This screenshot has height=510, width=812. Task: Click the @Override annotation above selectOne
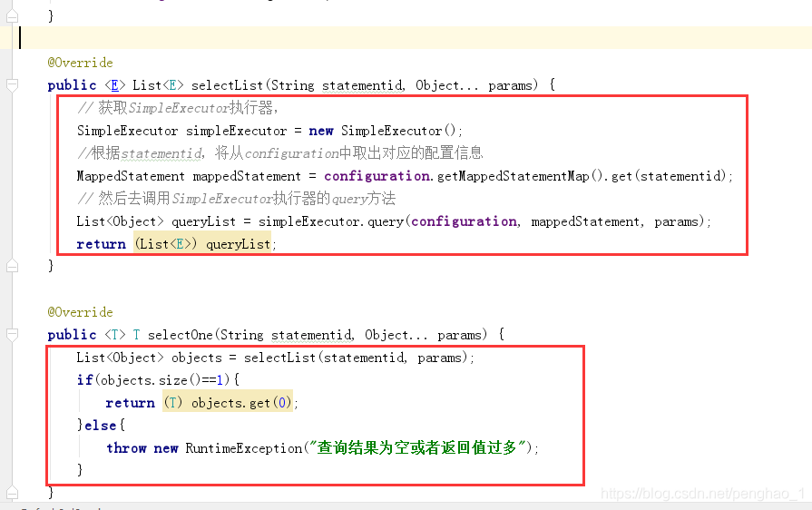click(x=80, y=312)
